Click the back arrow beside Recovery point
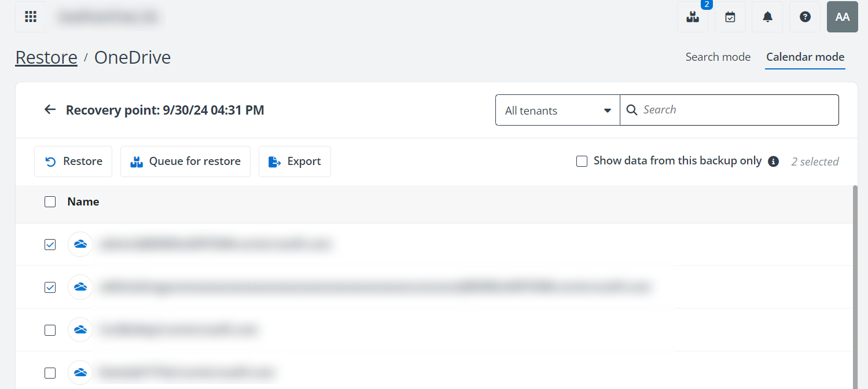 coord(50,109)
